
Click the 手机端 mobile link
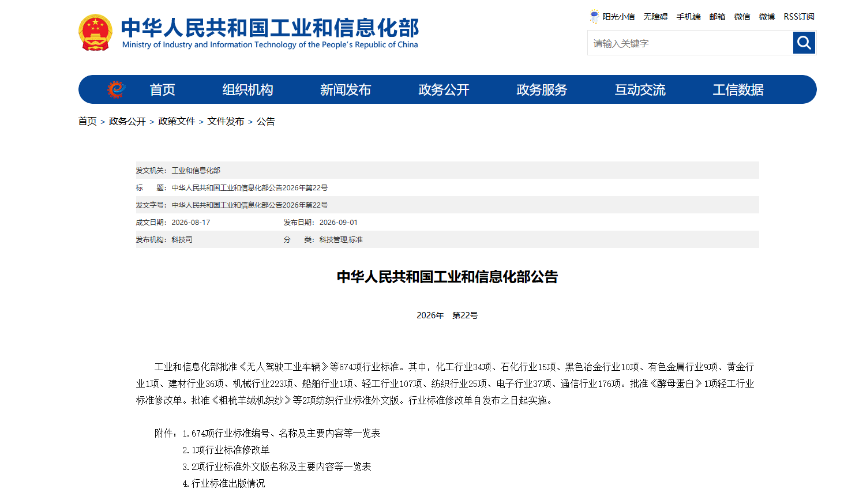tap(688, 17)
